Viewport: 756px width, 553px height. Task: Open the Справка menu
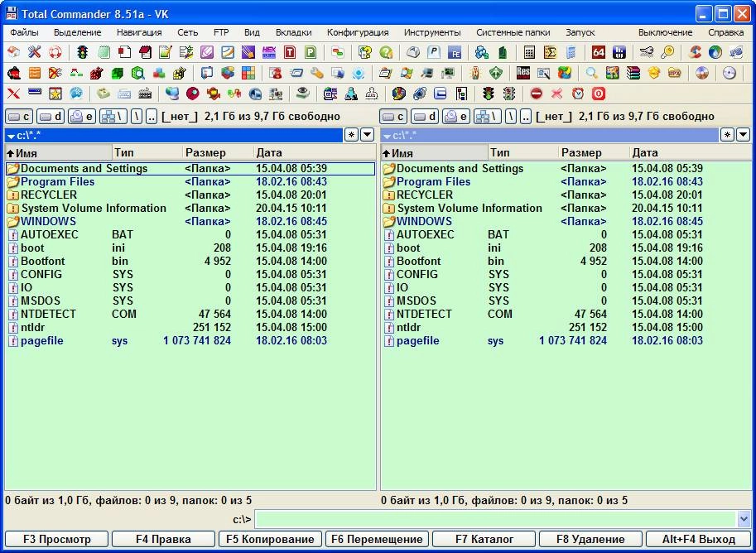coord(725,33)
